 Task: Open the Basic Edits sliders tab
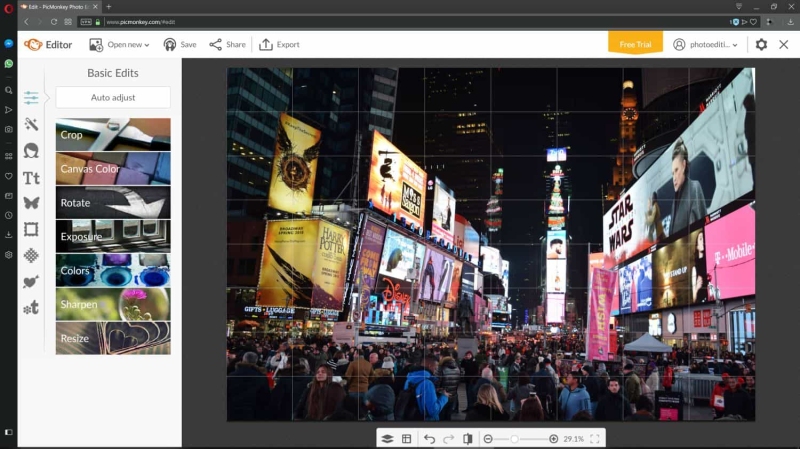coord(31,97)
